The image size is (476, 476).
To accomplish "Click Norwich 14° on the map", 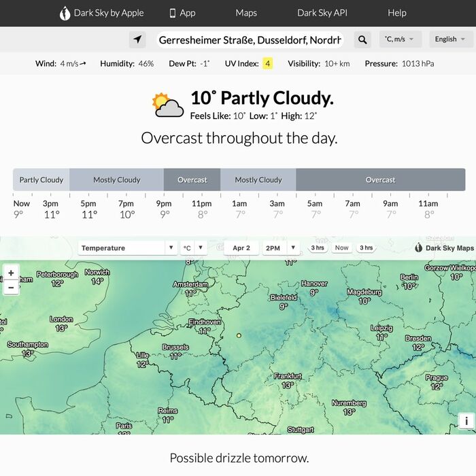I will (x=97, y=277).
